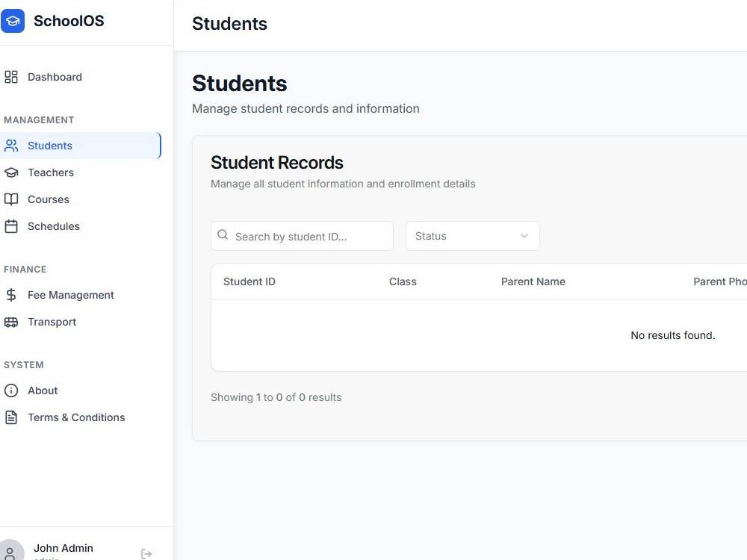Click the SYSTEM section label
The height and width of the screenshot is (560, 747).
pyautogui.click(x=24, y=365)
